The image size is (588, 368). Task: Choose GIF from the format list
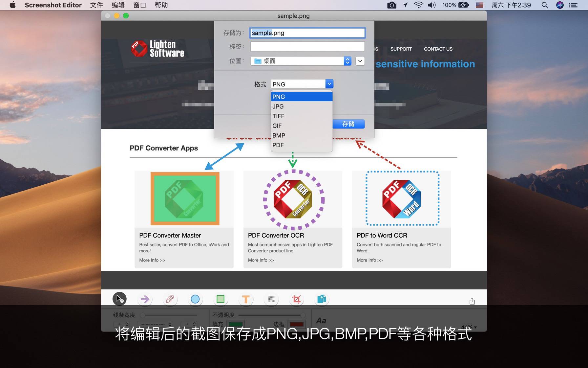tap(302, 126)
